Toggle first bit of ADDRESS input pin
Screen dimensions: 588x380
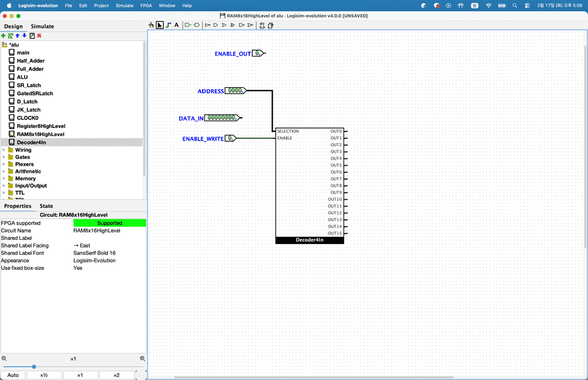(x=229, y=91)
